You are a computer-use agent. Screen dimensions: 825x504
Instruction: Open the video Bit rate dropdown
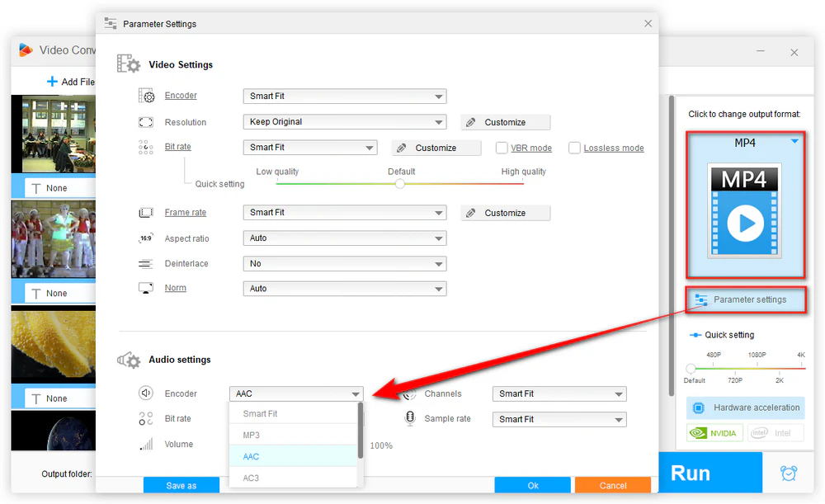(x=310, y=148)
